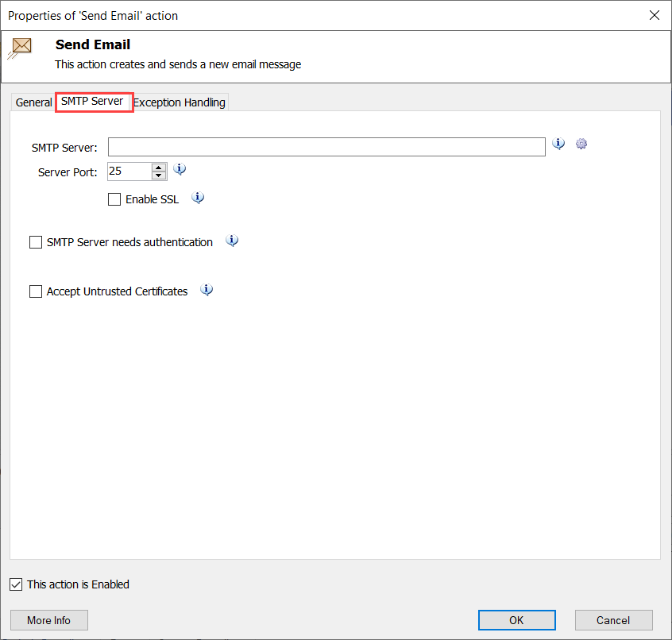Uncheck This action is Enabled
The height and width of the screenshot is (640, 672).
16,584
